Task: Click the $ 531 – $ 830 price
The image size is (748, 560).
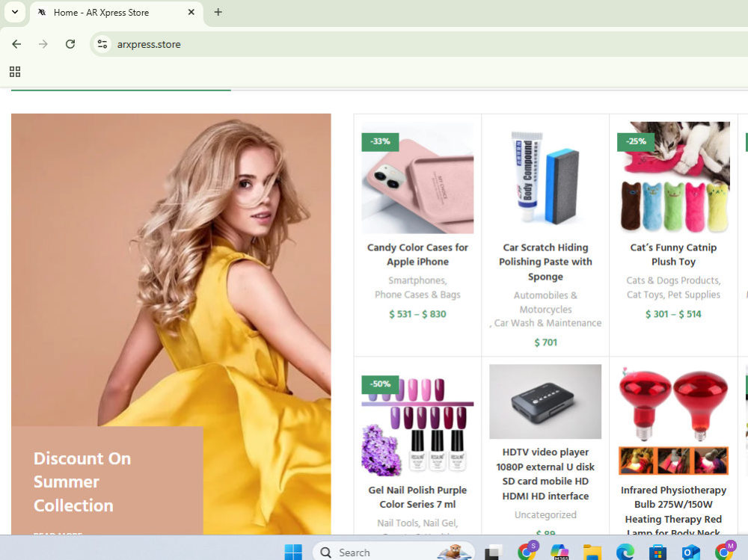Action: pyautogui.click(x=417, y=314)
